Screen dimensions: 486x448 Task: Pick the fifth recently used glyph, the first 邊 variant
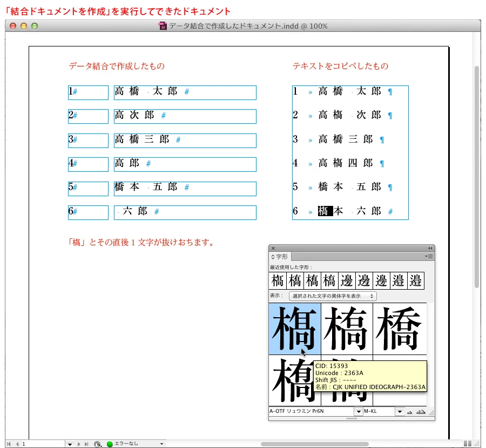pos(347,280)
